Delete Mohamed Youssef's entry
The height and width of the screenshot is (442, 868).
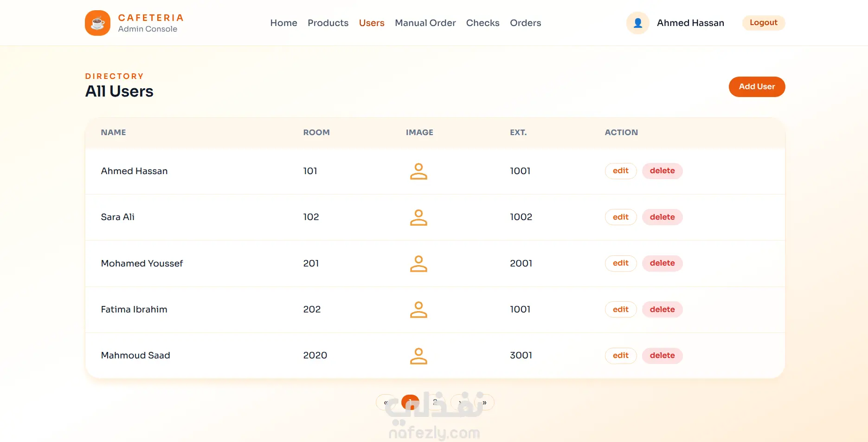pos(662,263)
